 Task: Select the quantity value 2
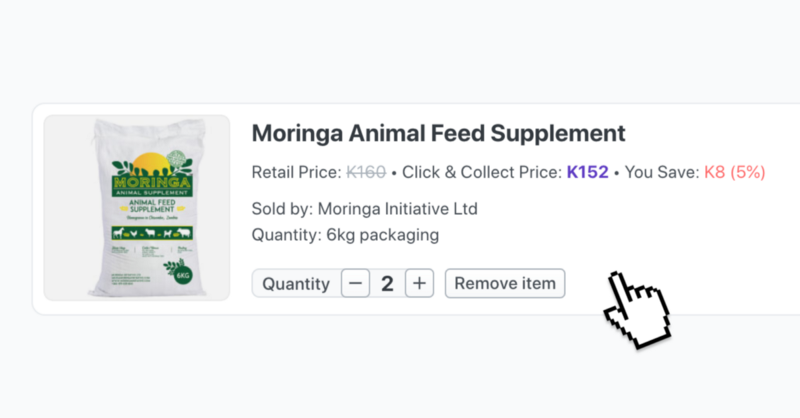click(x=387, y=284)
